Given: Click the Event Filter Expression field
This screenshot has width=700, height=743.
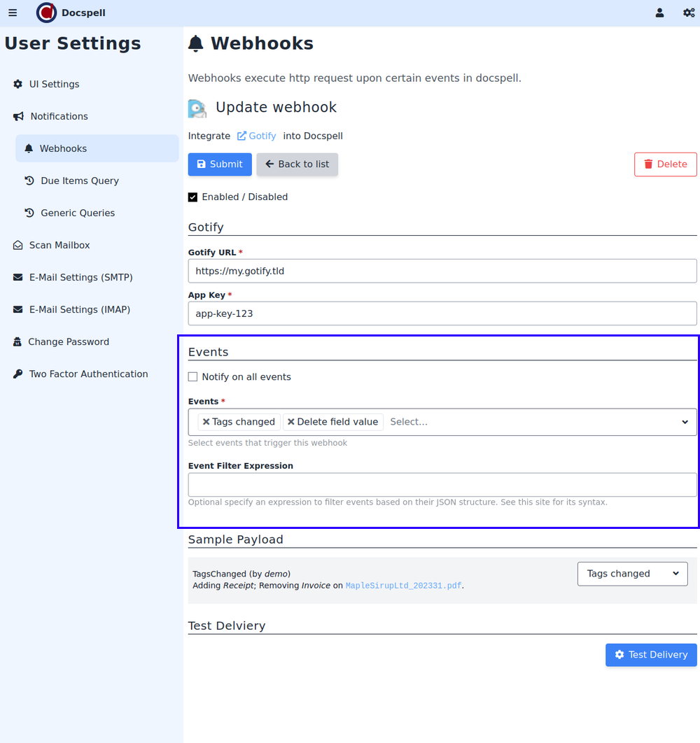Looking at the screenshot, I should pos(442,485).
